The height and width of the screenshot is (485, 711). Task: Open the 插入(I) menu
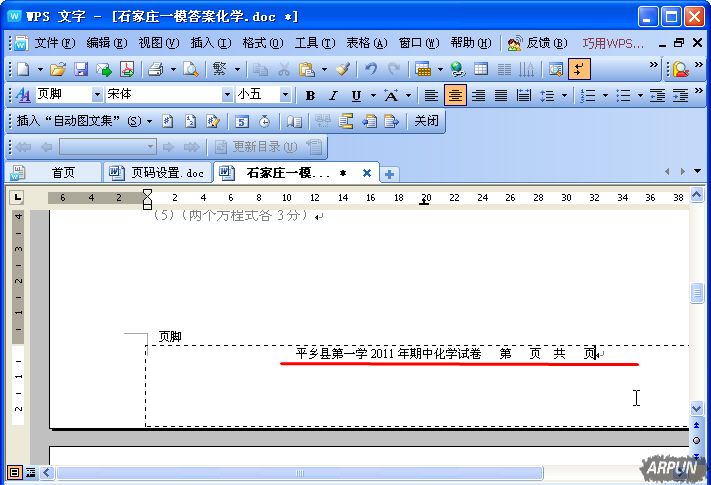[x=210, y=43]
